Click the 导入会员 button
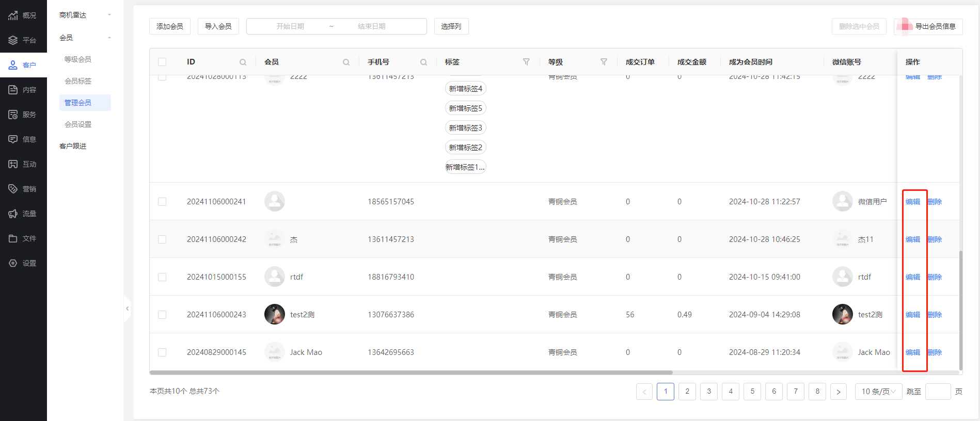The width and height of the screenshot is (980, 421). click(218, 26)
